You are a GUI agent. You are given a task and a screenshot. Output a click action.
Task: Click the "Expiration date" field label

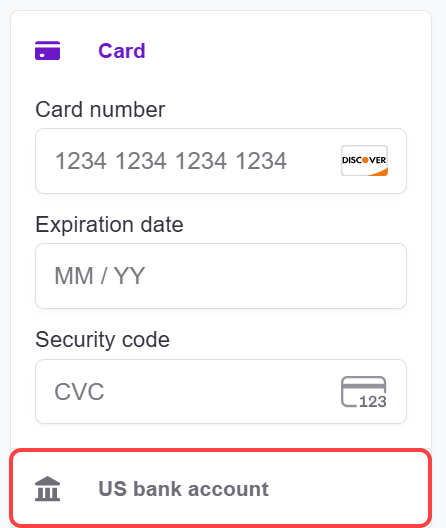tap(109, 225)
